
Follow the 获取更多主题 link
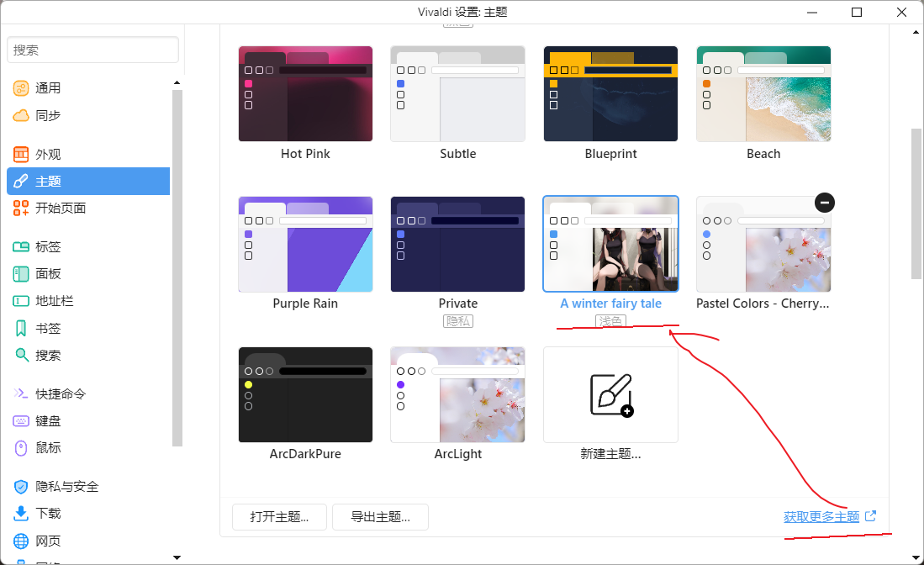(821, 517)
